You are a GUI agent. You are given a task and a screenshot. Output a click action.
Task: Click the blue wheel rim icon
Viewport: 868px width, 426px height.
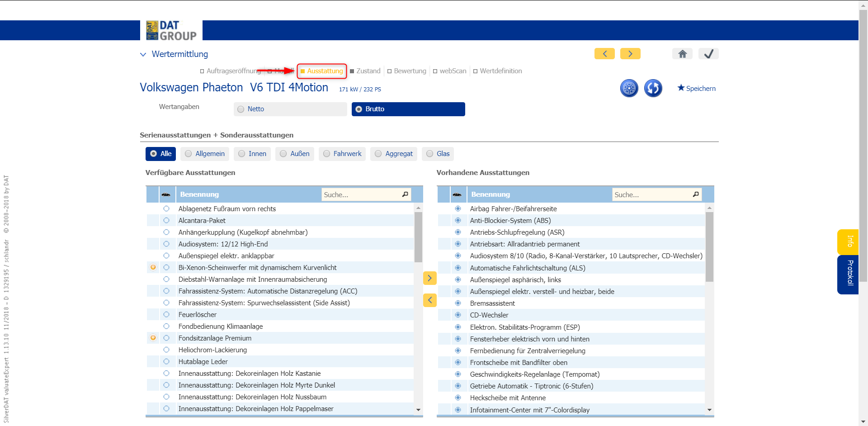pos(629,88)
